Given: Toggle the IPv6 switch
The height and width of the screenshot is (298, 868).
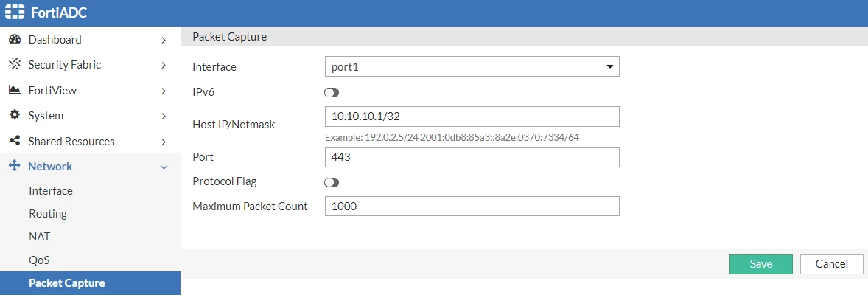Looking at the screenshot, I should click(332, 92).
